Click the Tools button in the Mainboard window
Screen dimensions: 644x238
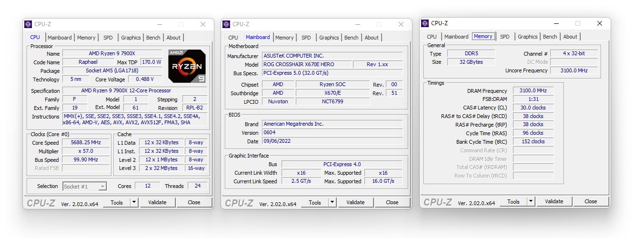click(315, 202)
